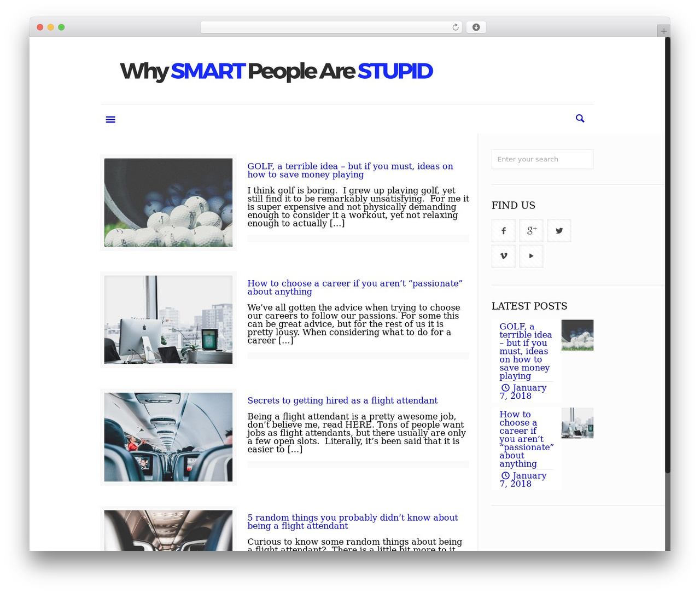
Task: Click the golf article excerpt 'I think golf is boring'
Action: 358,207
